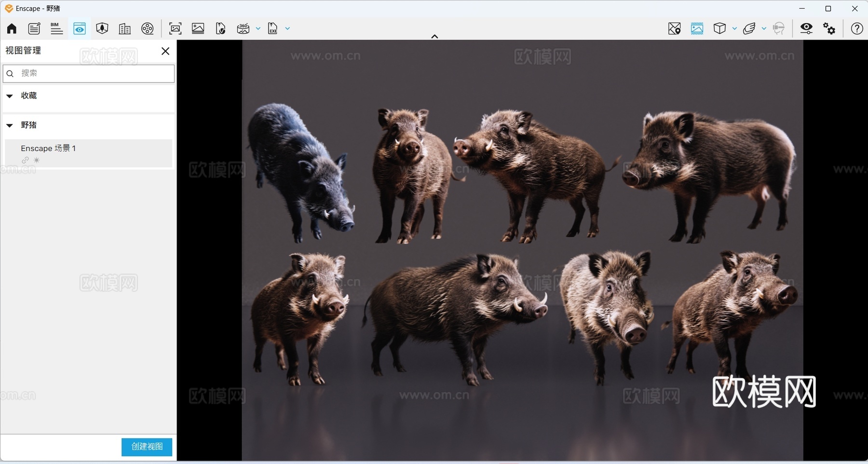Screen dimensions: 868x464
Task: Open the BIM information panel
Action: (56, 28)
